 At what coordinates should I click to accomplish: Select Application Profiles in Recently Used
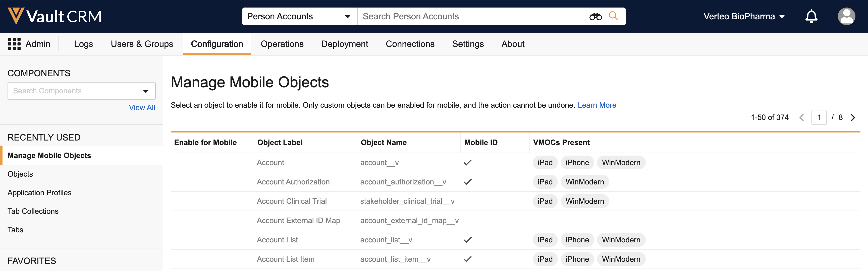39,192
